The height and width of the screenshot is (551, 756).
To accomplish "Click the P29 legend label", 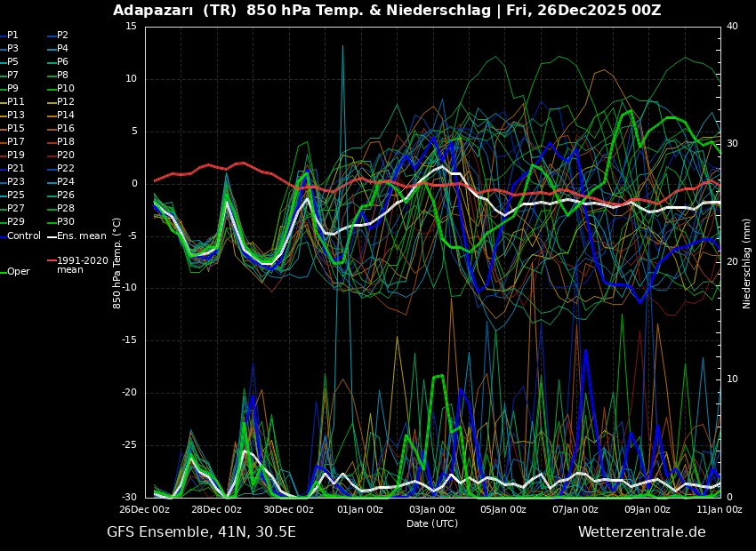I will pyautogui.click(x=15, y=221).
